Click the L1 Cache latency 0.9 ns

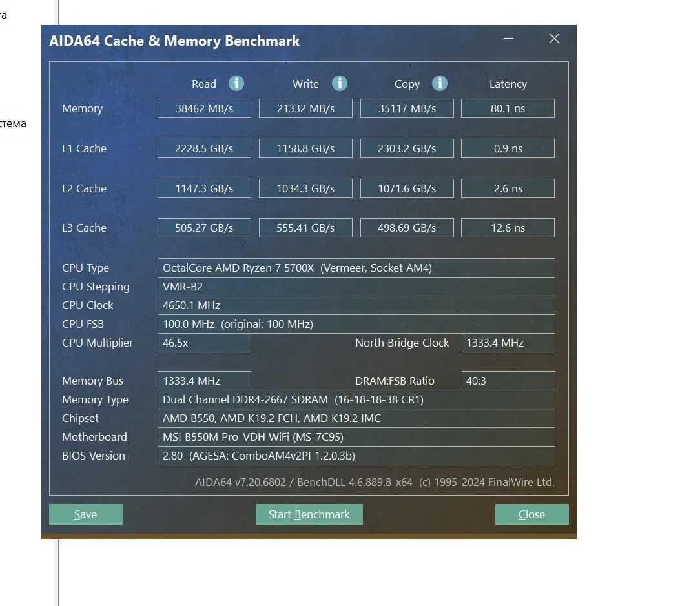click(x=508, y=148)
